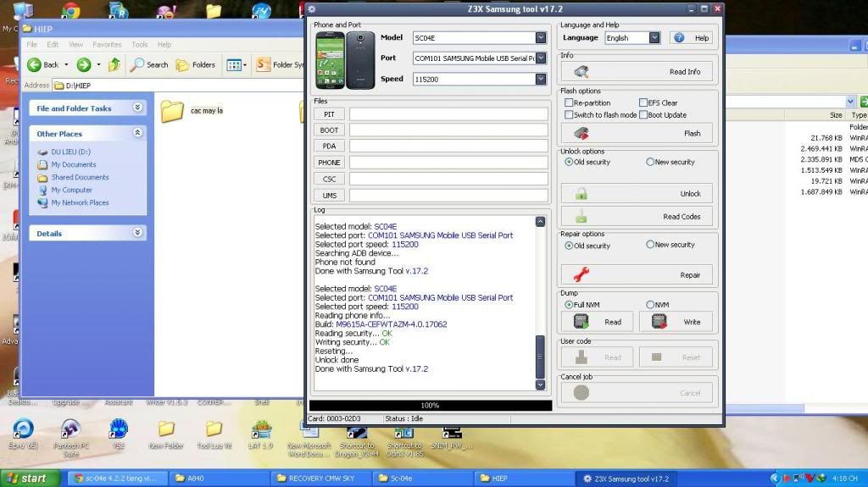The height and width of the screenshot is (487, 868).
Task: Click the log scrollbar up arrow
Action: click(x=540, y=221)
